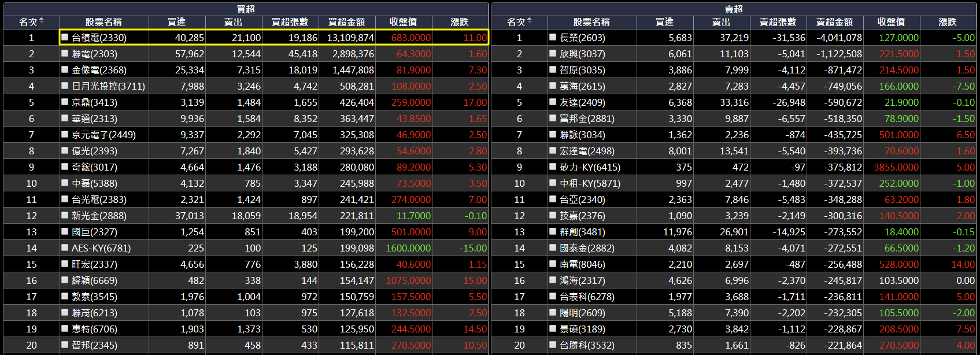Check the 鴻海(2317) checkbox
Viewport: 980px width, 355px height.
pyautogui.click(x=553, y=280)
